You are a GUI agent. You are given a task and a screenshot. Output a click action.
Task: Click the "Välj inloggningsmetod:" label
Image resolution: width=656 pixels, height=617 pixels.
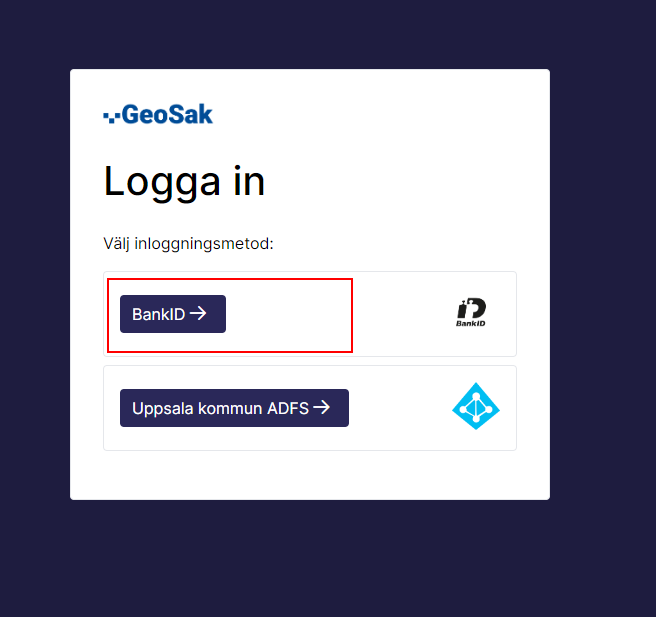tap(189, 243)
